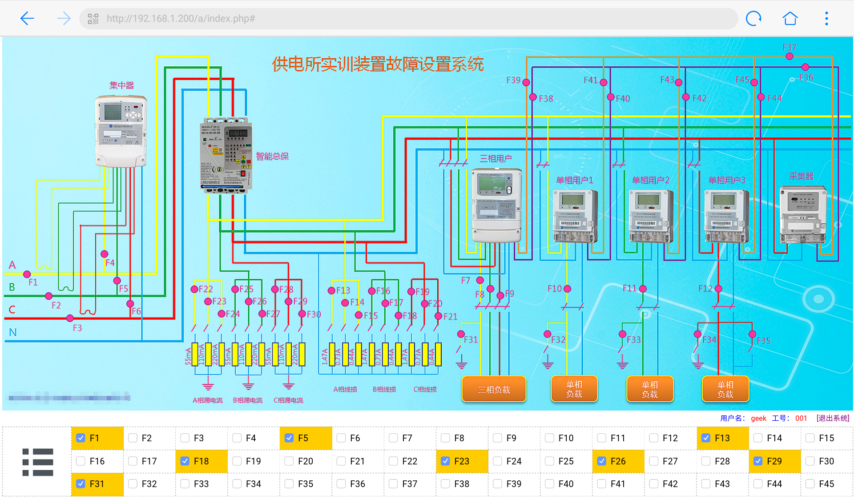This screenshot has width=854, height=504.
Task: Open the list menu icon beside checkboxes
Action: [38, 462]
